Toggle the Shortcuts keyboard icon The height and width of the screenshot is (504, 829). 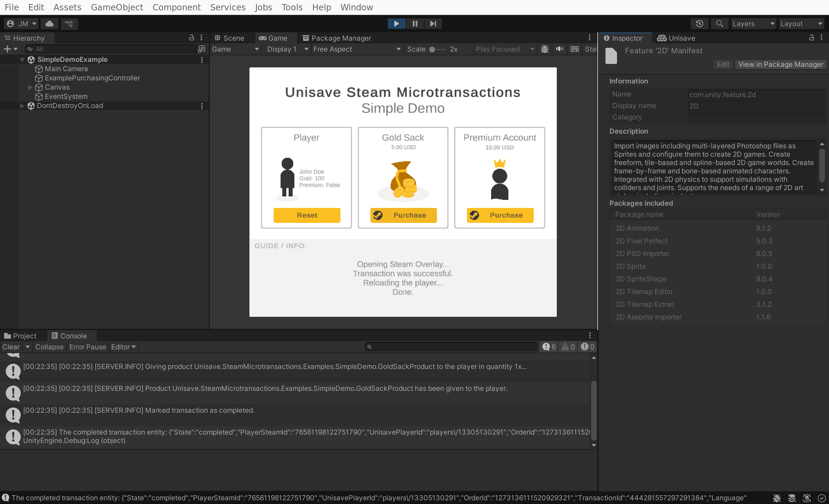pos(575,49)
